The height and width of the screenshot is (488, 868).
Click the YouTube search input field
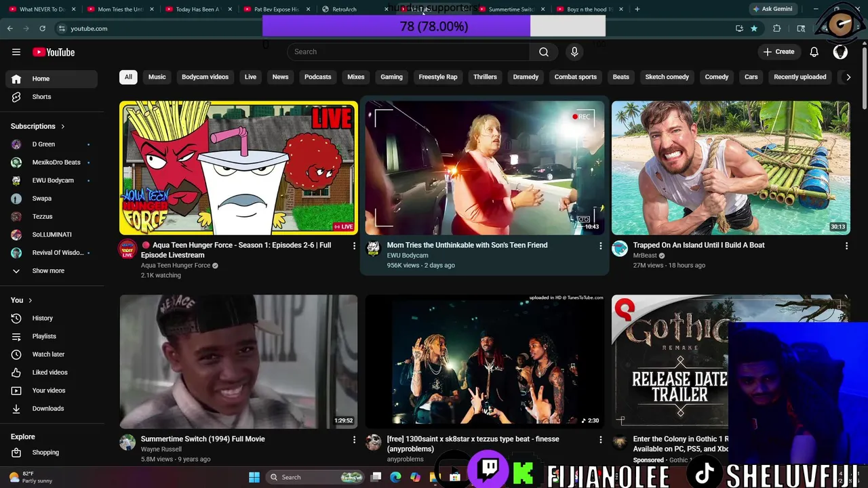click(x=408, y=52)
